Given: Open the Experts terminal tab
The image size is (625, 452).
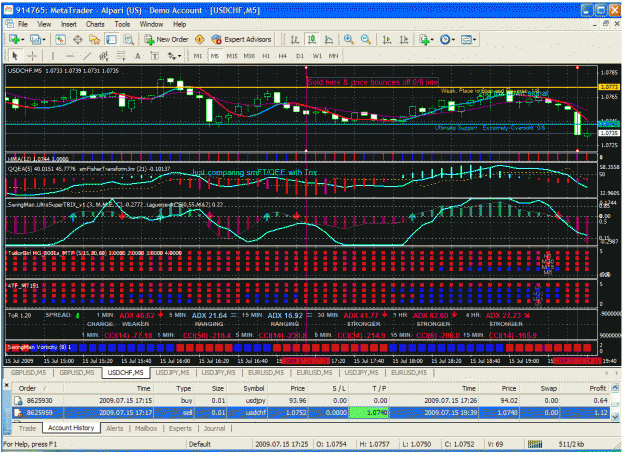Looking at the screenshot, I should pyautogui.click(x=180, y=428).
